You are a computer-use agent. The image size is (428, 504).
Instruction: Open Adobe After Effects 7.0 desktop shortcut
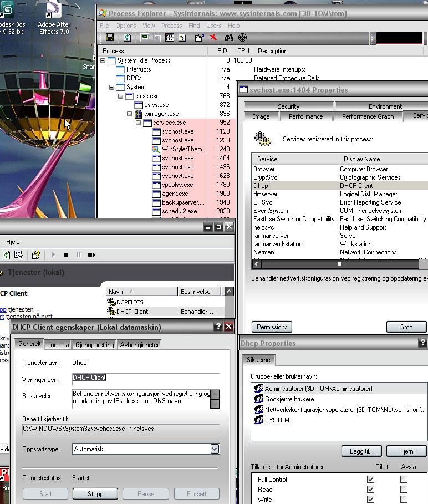tap(54, 18)
